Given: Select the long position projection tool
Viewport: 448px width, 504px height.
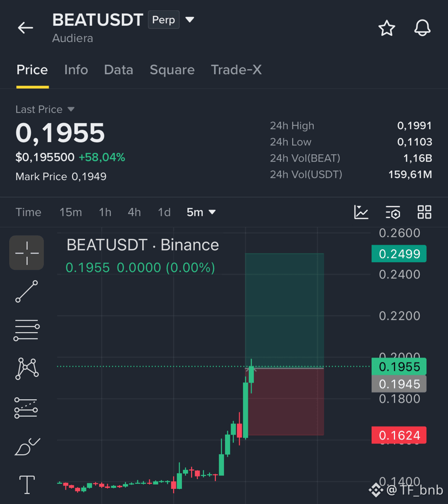Looking at the screenshot, I should (x=26, y=408).
